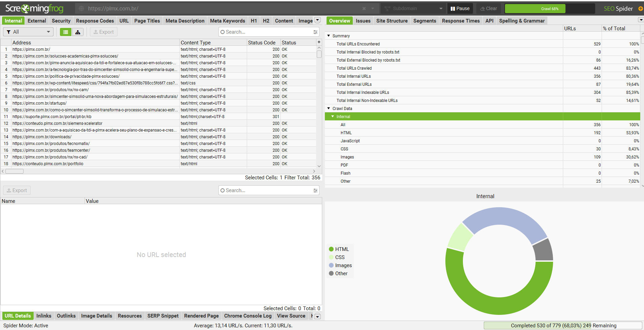Open the Security tab

pos(61,21)
